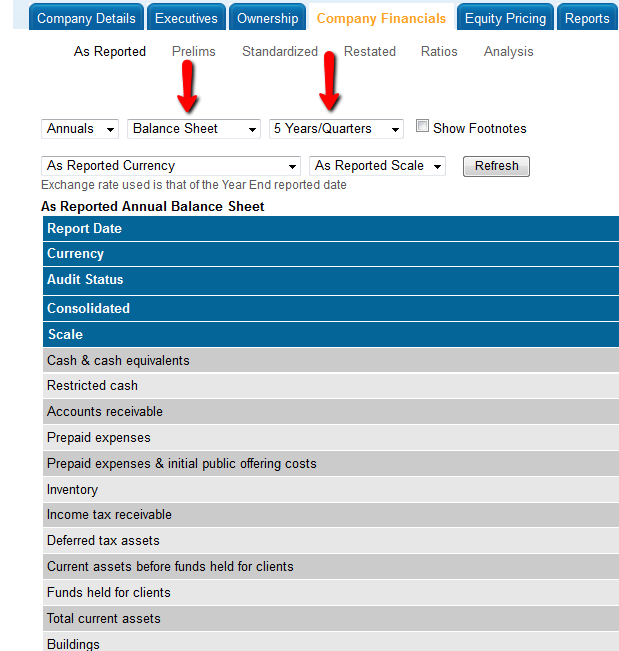The image size is (619, 651).
Task: Click the Cash & cash equivalents row
Action: tap(331, 360)
